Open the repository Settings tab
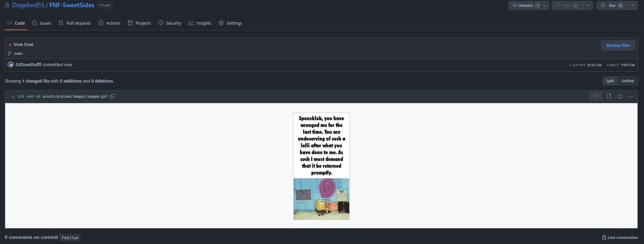The width and height of the screenshot is (644, 244). (x=230, y=23)
